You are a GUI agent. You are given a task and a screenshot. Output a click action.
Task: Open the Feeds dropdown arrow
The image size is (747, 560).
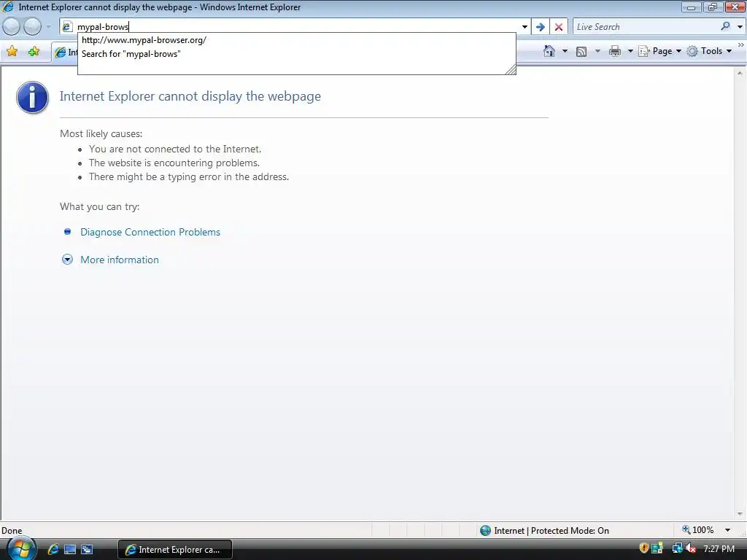(597, 51)
